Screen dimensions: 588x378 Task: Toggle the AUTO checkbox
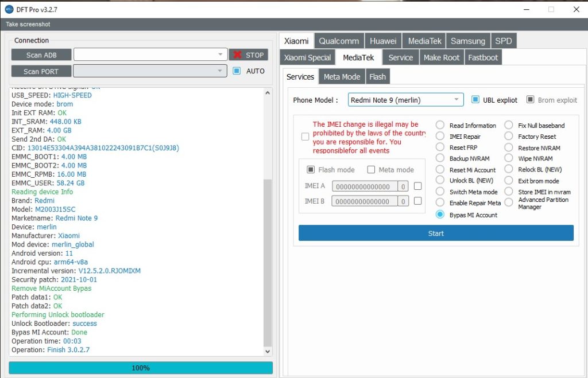[x=237, y=71]
